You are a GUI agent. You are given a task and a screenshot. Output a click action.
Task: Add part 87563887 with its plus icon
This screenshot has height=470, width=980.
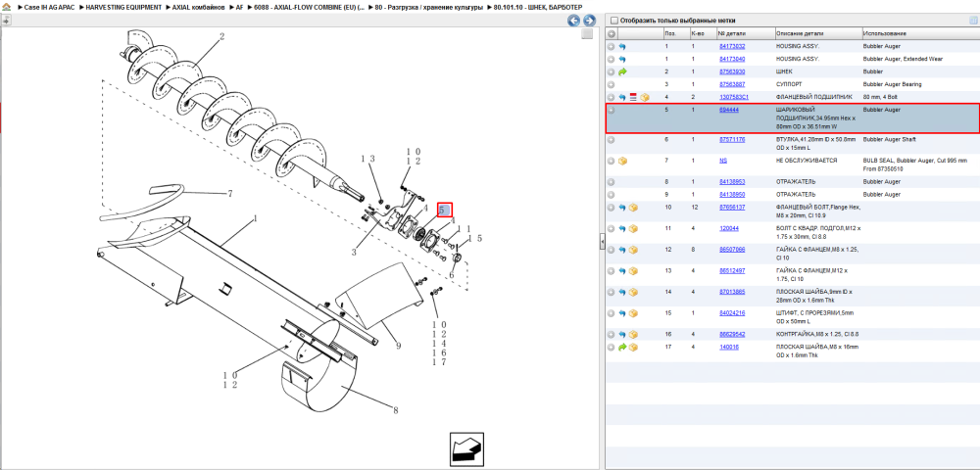[x=612, y=84]
